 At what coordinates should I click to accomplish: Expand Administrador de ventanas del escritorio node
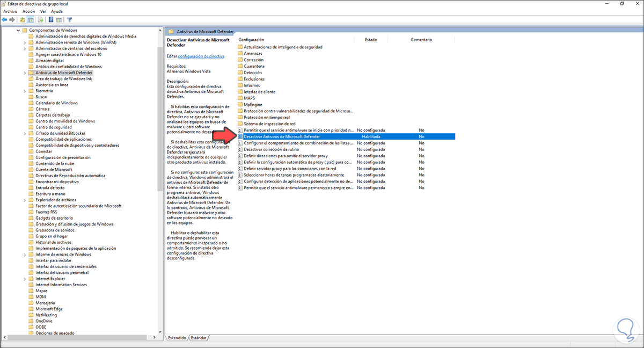pyautogui.click(x=25, y=48)
